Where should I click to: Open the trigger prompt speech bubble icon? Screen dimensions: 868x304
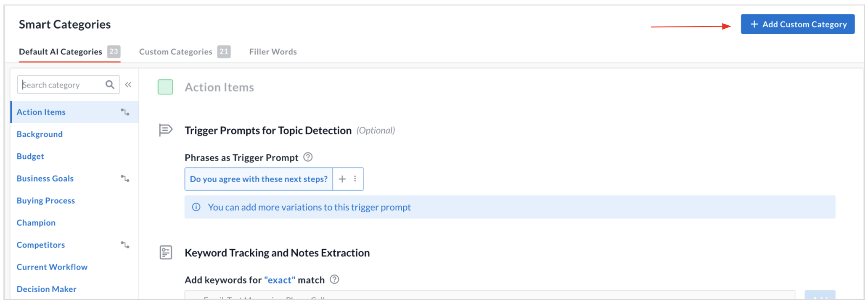tap(165, 130)
